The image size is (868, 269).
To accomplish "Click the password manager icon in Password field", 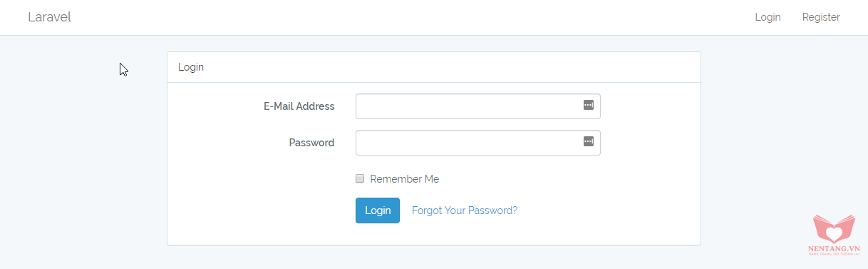I will (588, 141).
